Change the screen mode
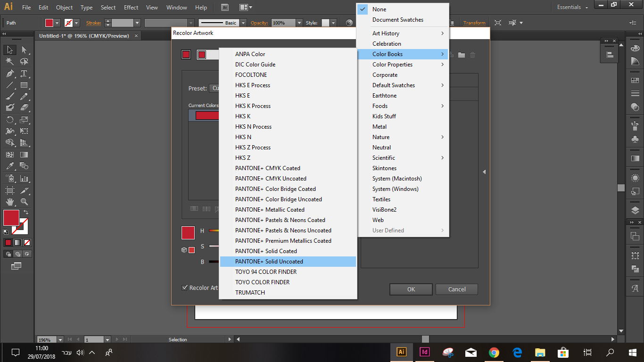644x362 pixels. [17, 266]
